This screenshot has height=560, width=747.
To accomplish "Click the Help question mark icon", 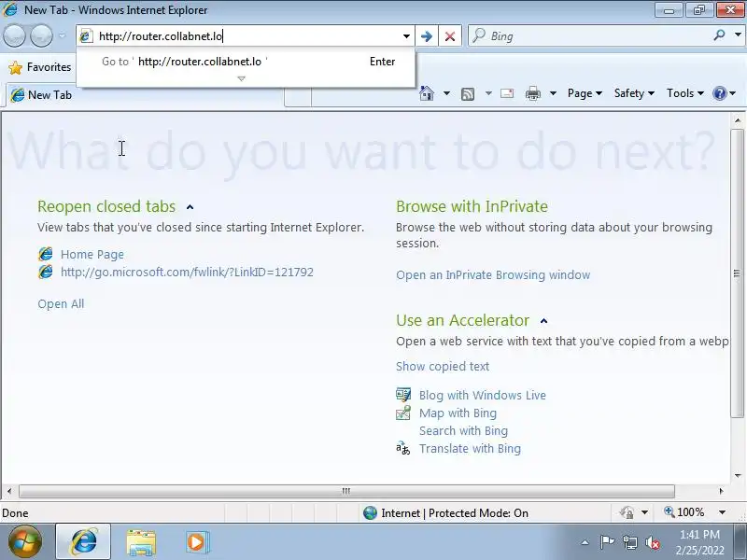I will [x=720, y=93].
